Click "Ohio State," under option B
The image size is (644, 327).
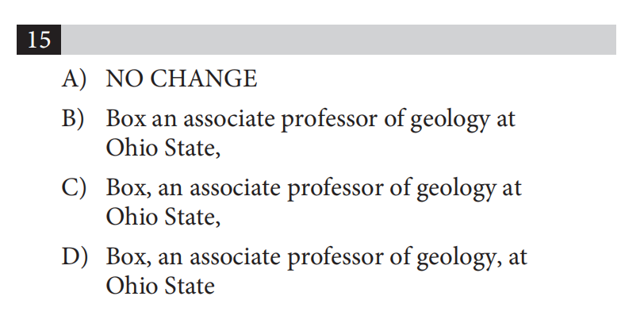pyautogui.click(x=163, y=148)
